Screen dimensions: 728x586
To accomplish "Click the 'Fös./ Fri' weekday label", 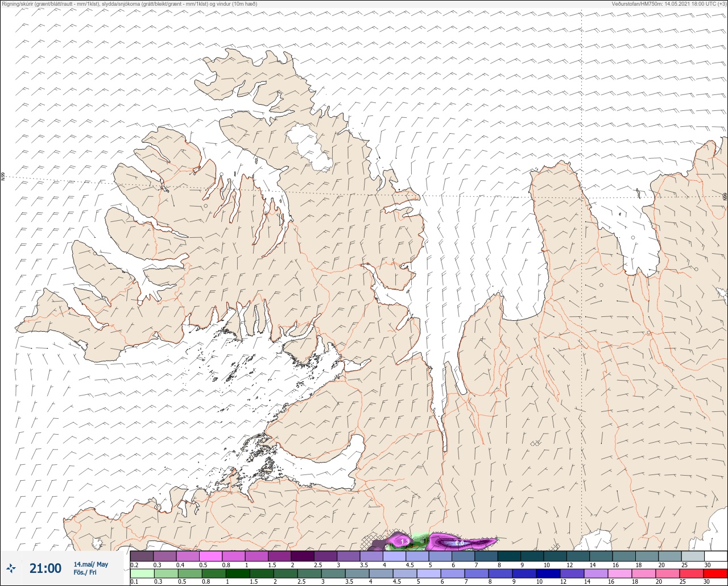I will click(x=85, y=572).
